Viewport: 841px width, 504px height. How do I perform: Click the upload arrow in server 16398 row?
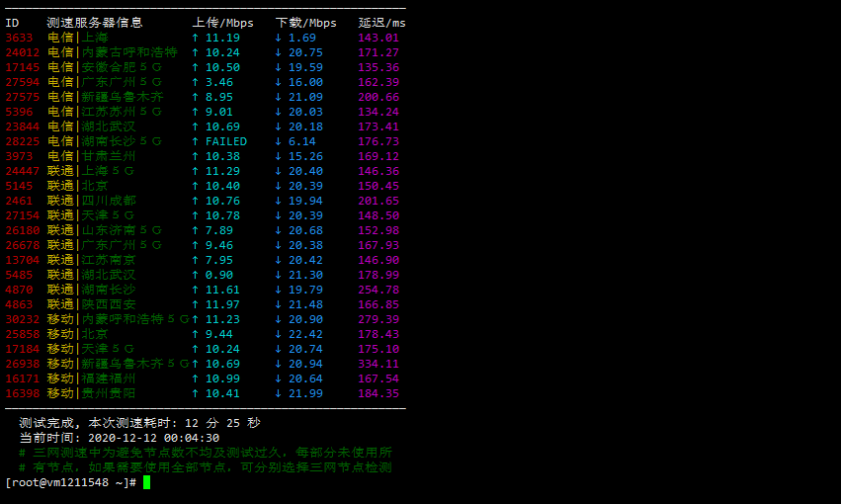point(196,393)
